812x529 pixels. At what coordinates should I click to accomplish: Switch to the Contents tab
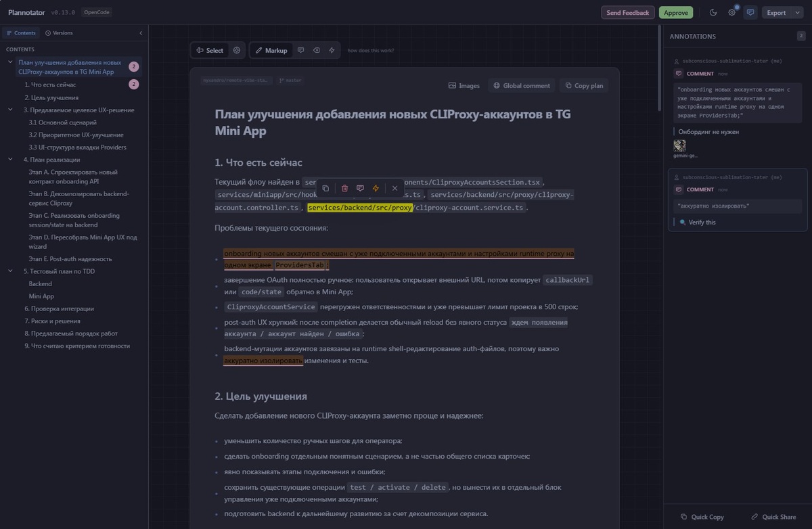click(x=22, y=32)
